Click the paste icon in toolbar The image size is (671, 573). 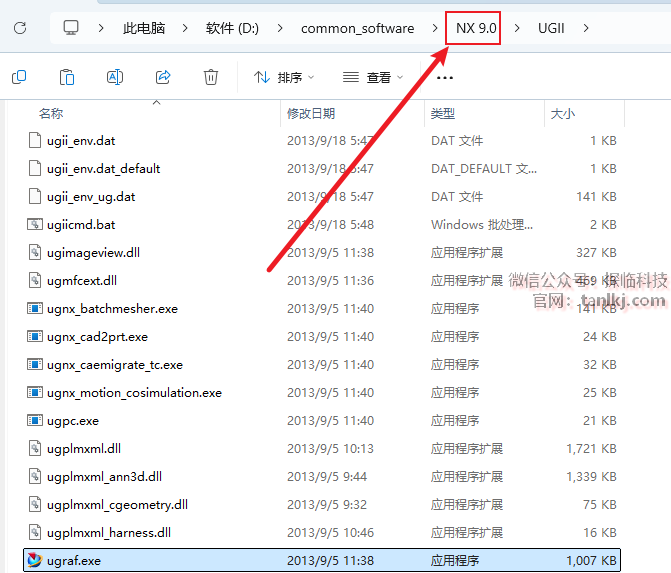[67, 77]
